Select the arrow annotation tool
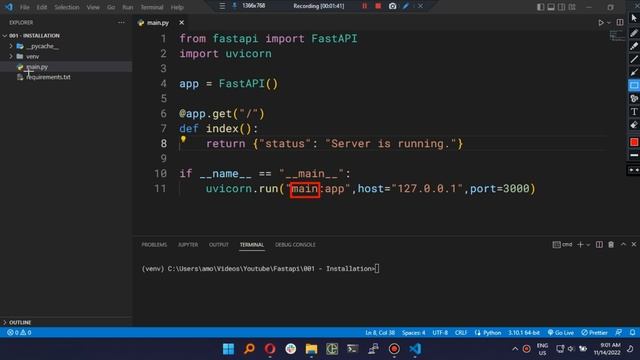This screenshot has width=640, height=360. click(x=634, y=72)
